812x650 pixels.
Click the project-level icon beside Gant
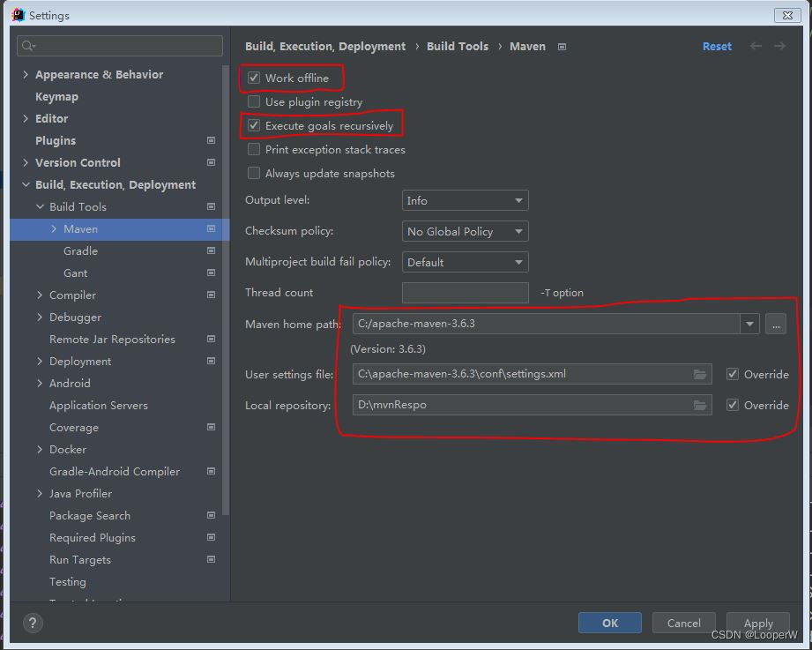[212, 273]
